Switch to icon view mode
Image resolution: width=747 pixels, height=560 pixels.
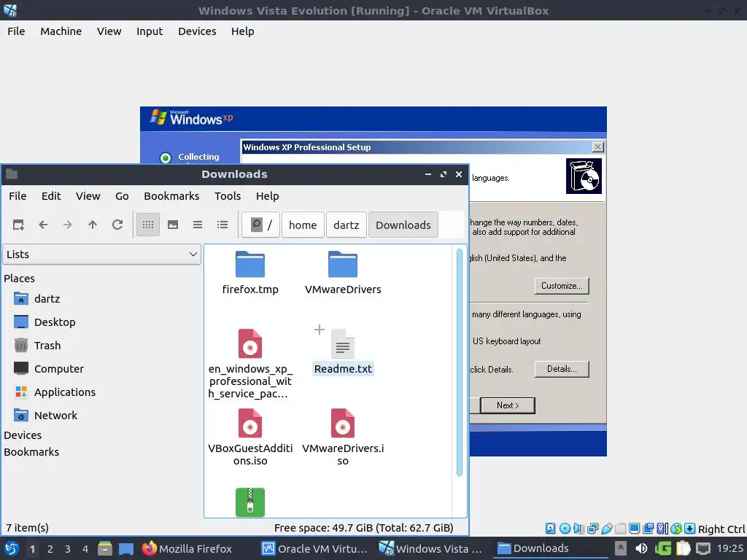148,225
